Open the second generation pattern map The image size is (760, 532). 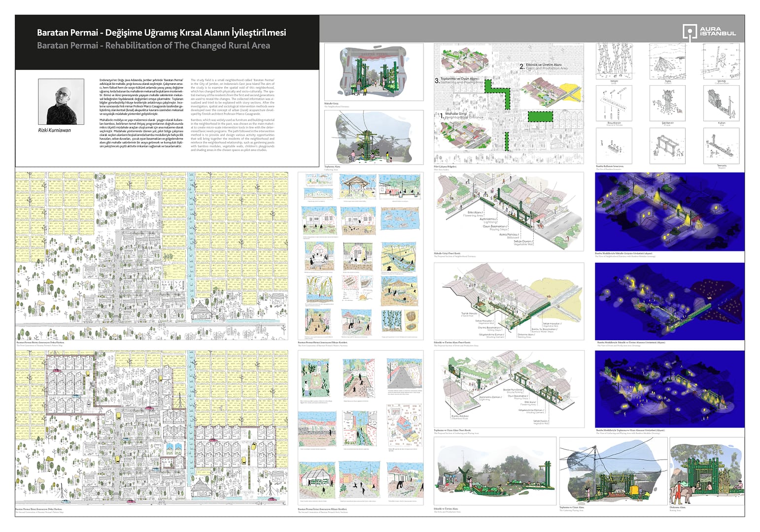(151, 427)
